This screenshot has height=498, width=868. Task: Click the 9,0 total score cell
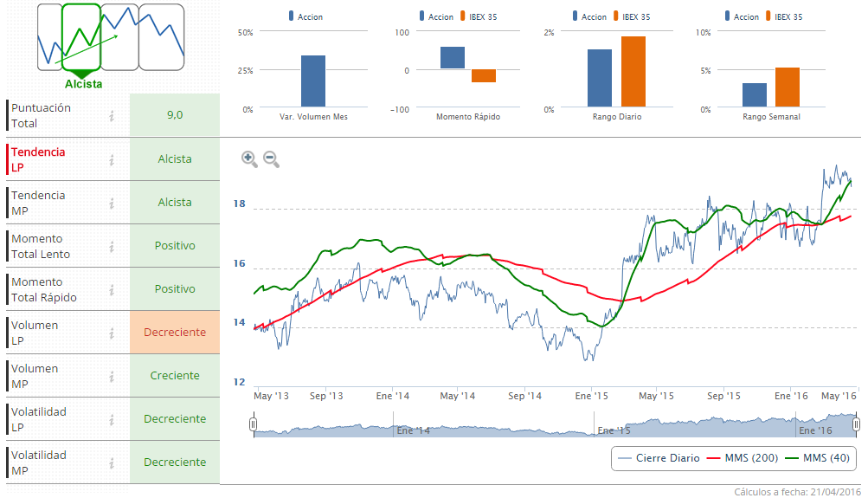[175, 115]
